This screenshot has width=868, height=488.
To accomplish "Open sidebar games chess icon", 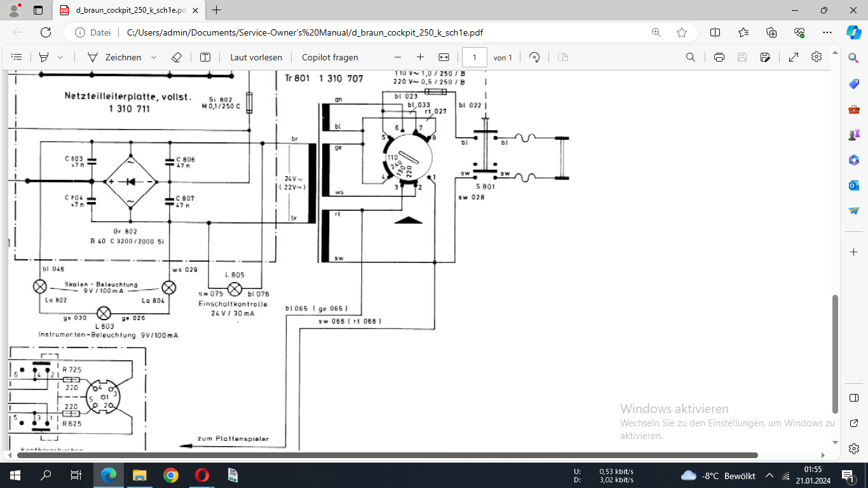I will [x=853, y=135].
